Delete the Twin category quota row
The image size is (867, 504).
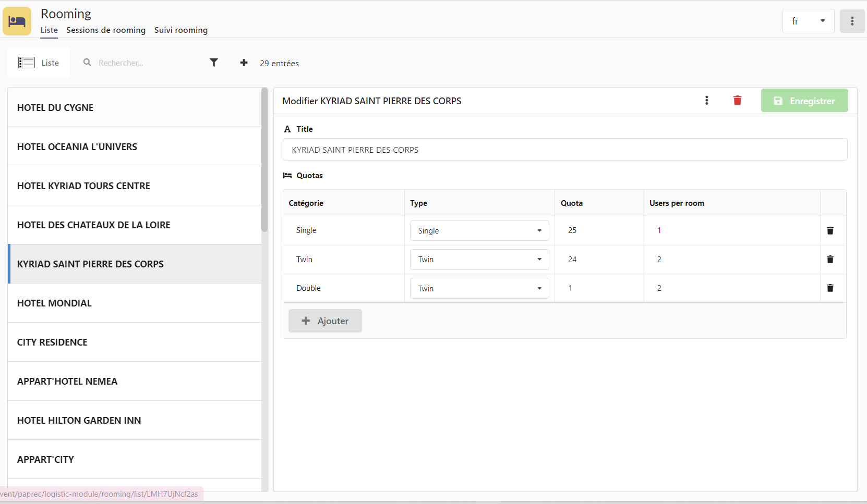click(x=830, y=260)
